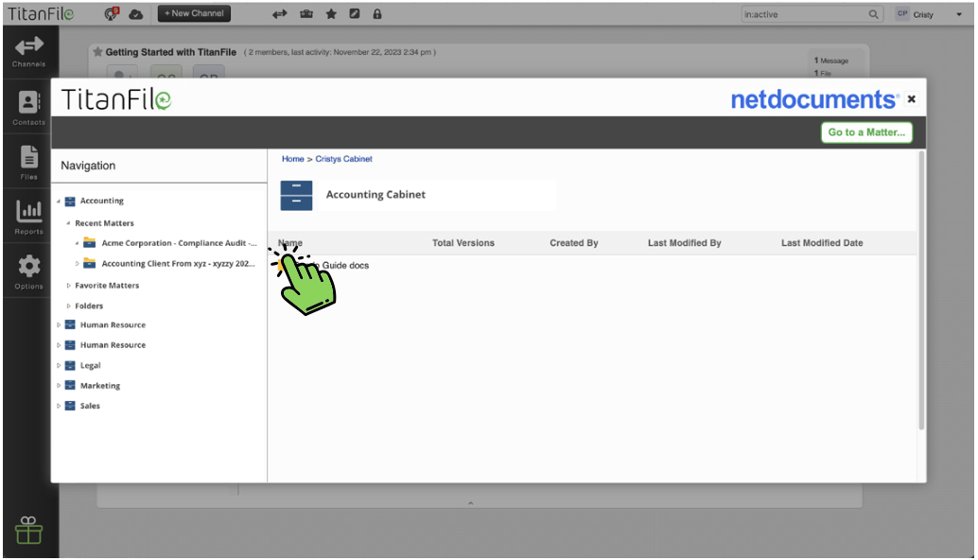Image resolution: width=978 pixels, height=560 pixels.
Task: Click the double-arrow channels icon in top toolbar
Action: point(279,14)
